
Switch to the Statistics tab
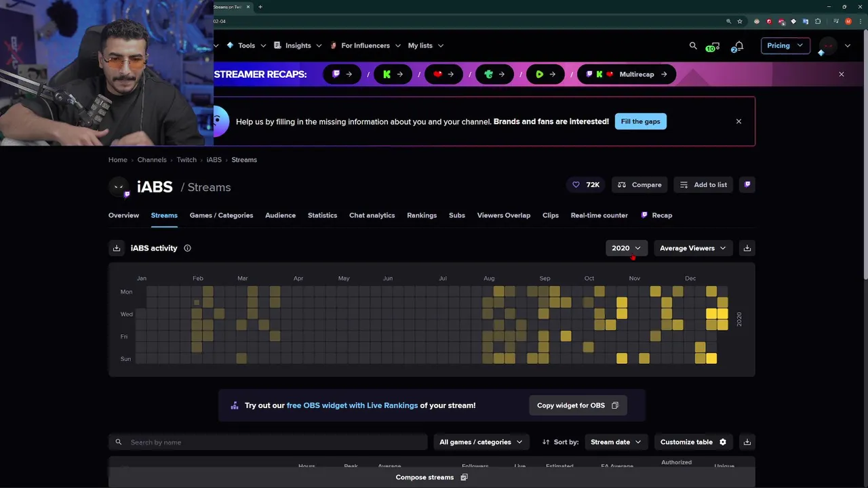pos(322,216)
